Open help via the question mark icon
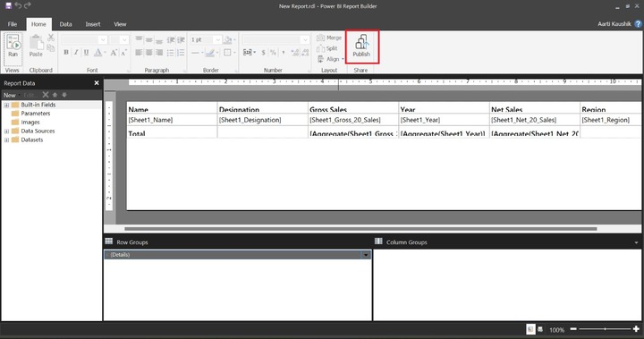Image resolution: width=644 pixels, height=339 pixels. (638, 24)
